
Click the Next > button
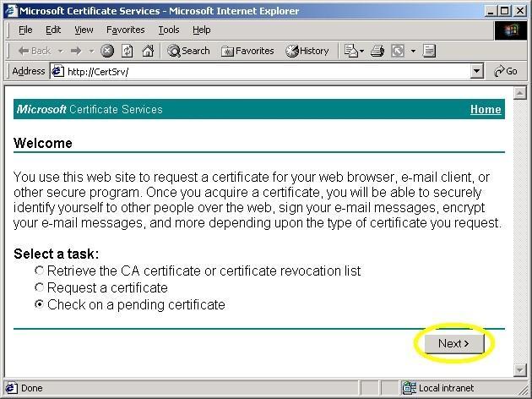454,343
